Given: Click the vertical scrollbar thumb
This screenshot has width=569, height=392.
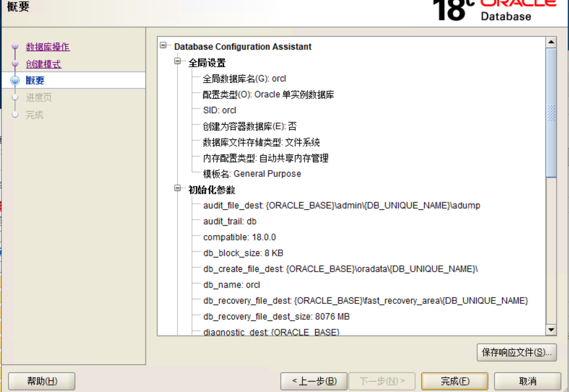Looking at the screenshot, I should [x=551, y=113].
